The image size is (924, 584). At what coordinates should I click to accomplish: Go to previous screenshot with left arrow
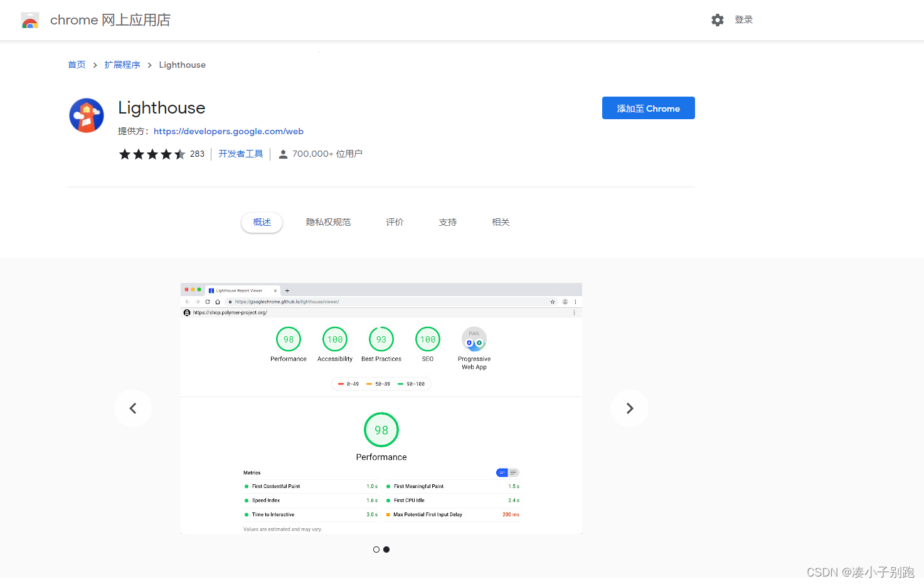(132, 408)
